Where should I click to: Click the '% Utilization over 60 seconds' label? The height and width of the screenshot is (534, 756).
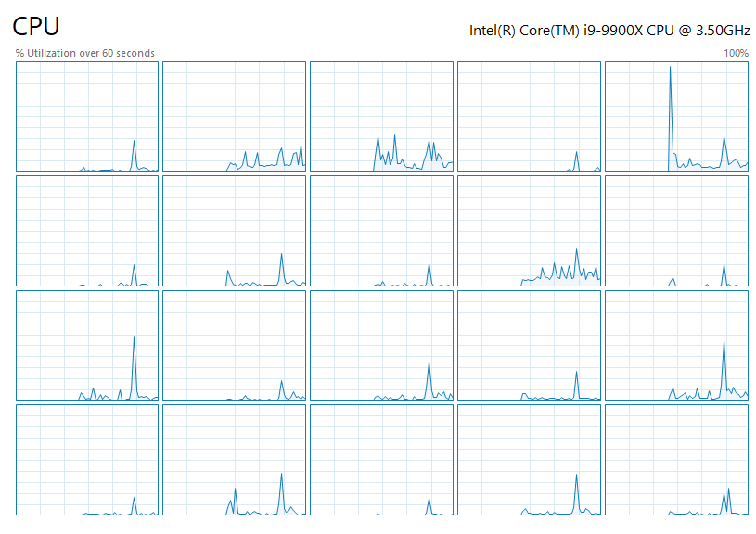pos(84,53)
